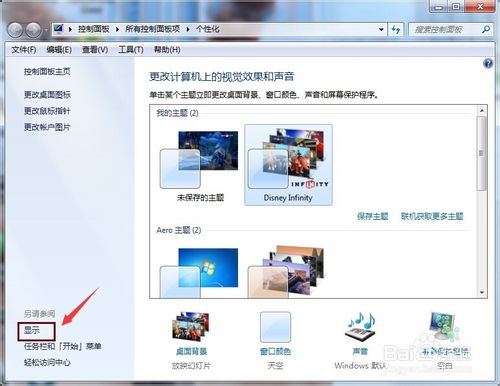Expand arrow after 所有控制面板项 breadcrumb
The width and height of the screenshot is (500, 386).
click(x=188, y=29)
